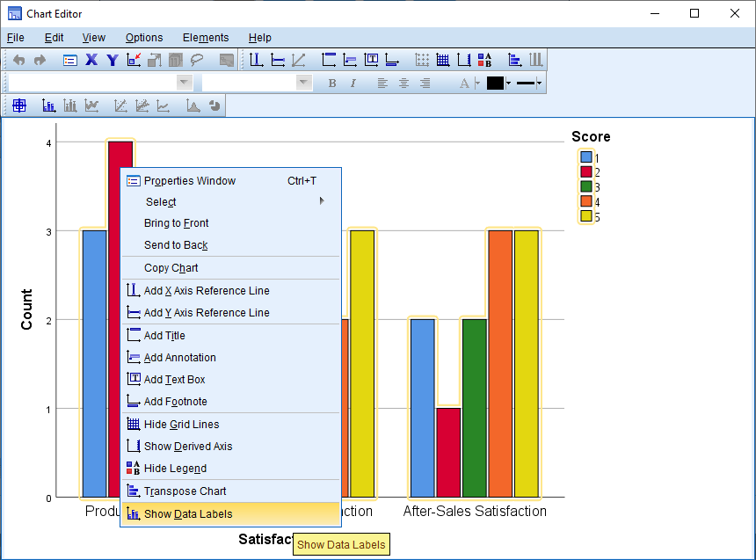Open the View menu
Image resolution: width=756 pixels, height=560 pixels.
coord(93,38)
